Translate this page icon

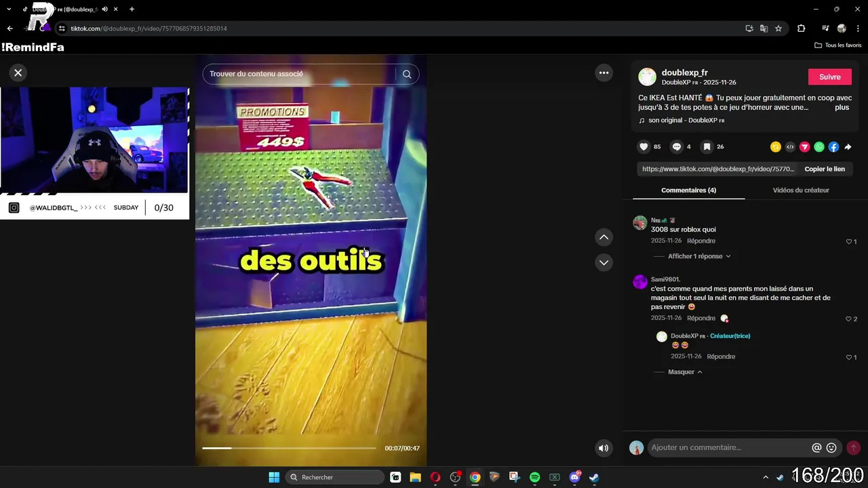click(x=764, y=28)
